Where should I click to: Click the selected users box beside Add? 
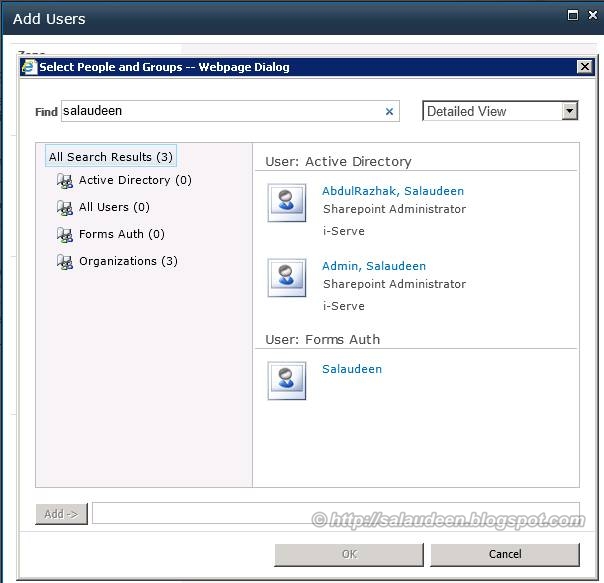tap(336, 513)
